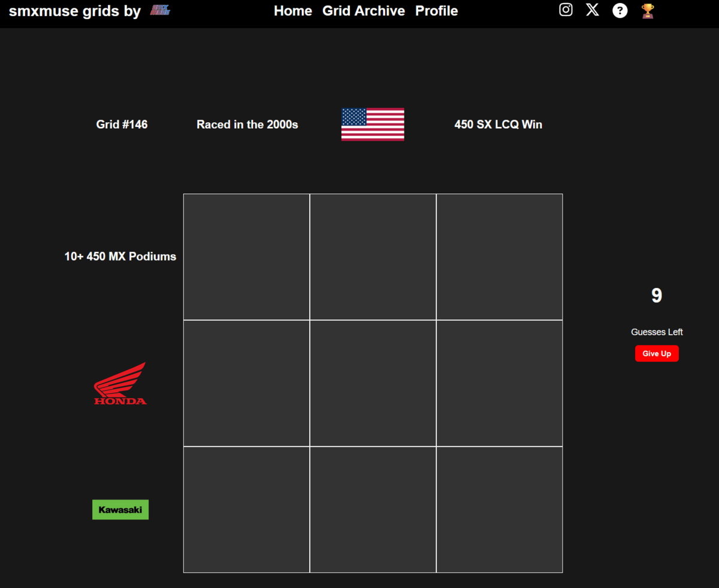Choose Kawasaki and Raced in 2000s cell
719x588 pixels.
246,510
